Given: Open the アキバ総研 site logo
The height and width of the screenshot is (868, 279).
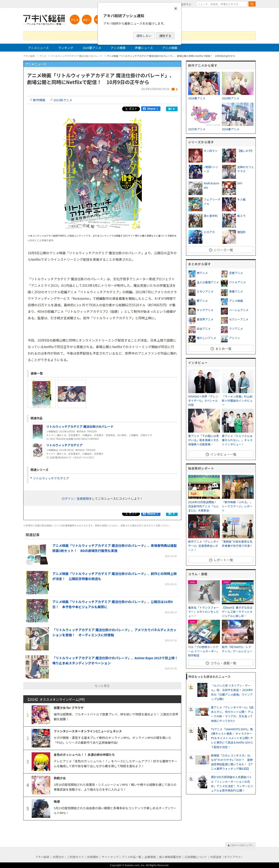Looking at the screenshot, I should [44, 20].
